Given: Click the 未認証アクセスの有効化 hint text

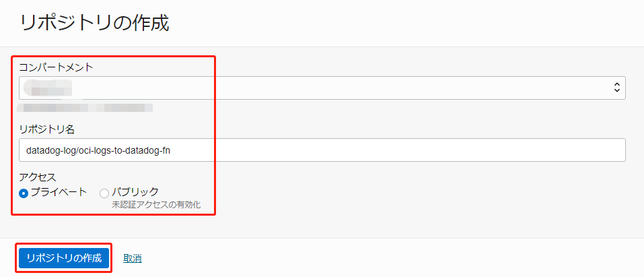Looking at the screenshot, I should (x=156, y=204).
